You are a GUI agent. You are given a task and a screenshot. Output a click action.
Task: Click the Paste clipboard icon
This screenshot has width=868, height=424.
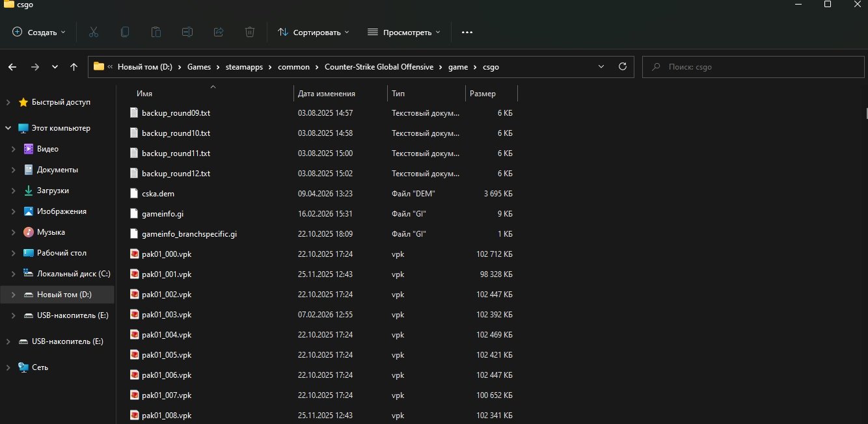[156, 32]
